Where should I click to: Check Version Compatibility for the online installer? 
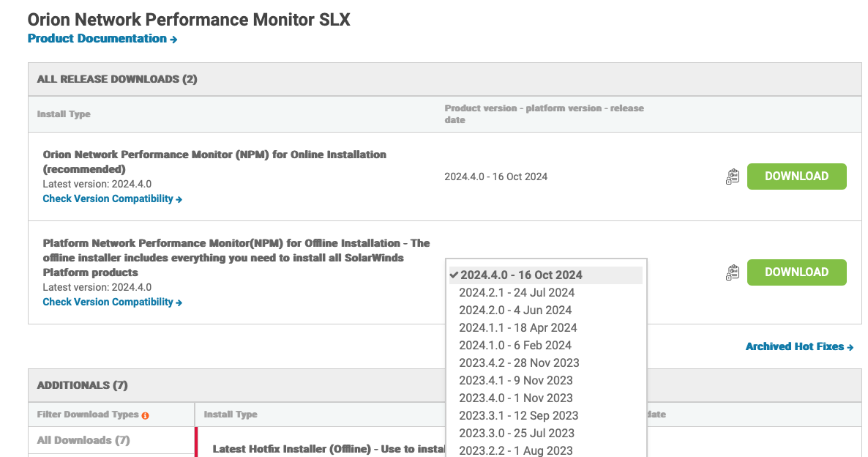click(x=112, y=199)
